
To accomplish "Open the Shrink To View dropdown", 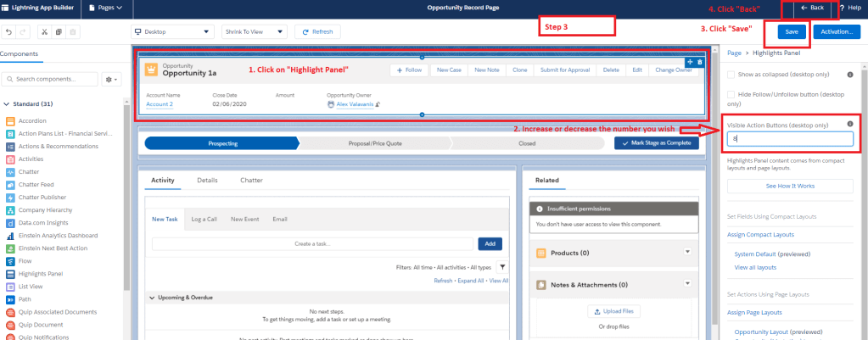I will pyautogui.click(x=254, y=31).
